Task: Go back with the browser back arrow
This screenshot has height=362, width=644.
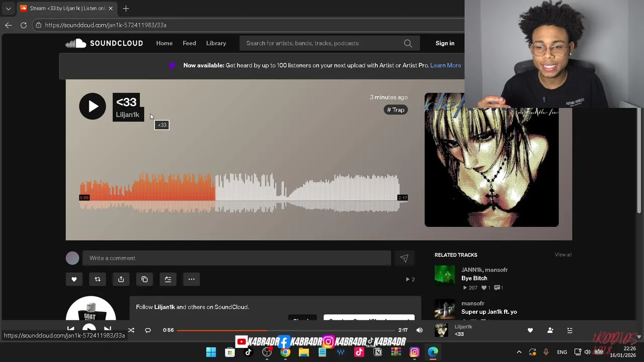Action: click(9, 25)
